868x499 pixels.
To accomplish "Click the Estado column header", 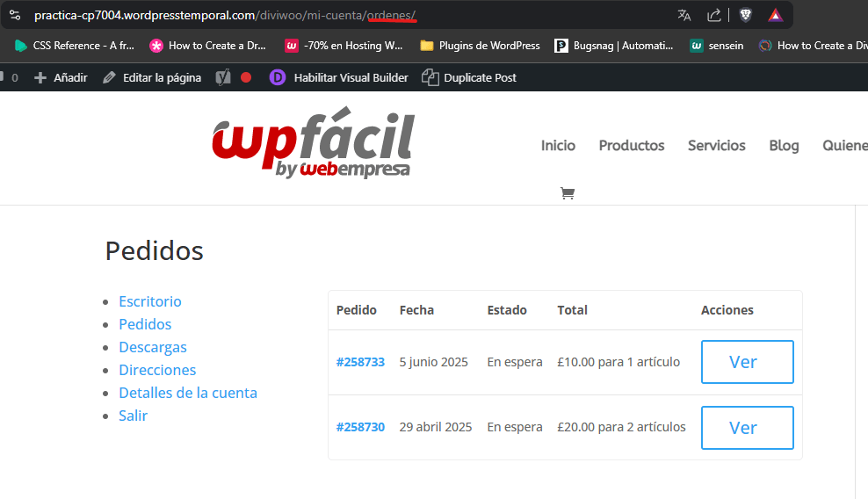I will click(507, 310).
